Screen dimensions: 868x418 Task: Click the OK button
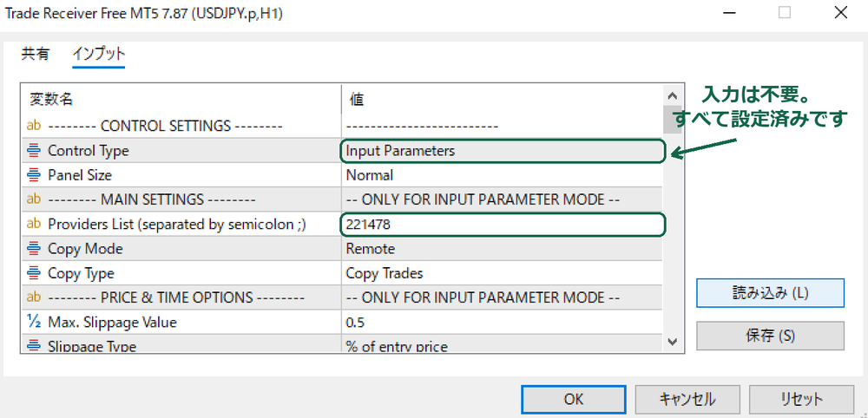pyautogui.click(x=574, y=399)
